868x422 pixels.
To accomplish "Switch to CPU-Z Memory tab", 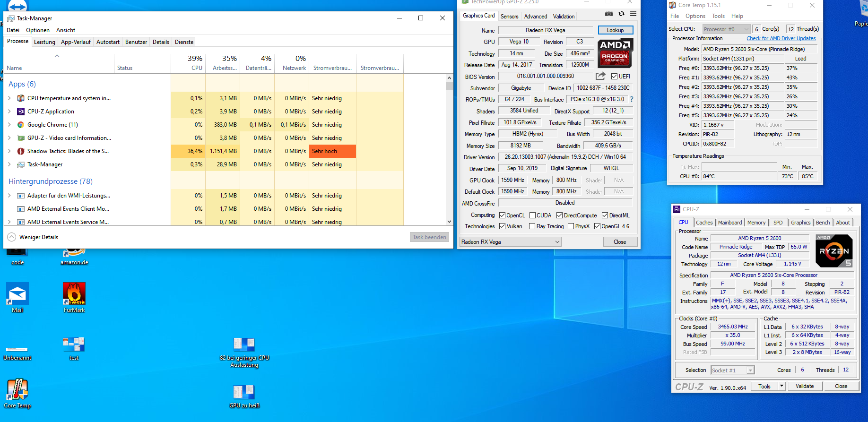I will point(756,223).
